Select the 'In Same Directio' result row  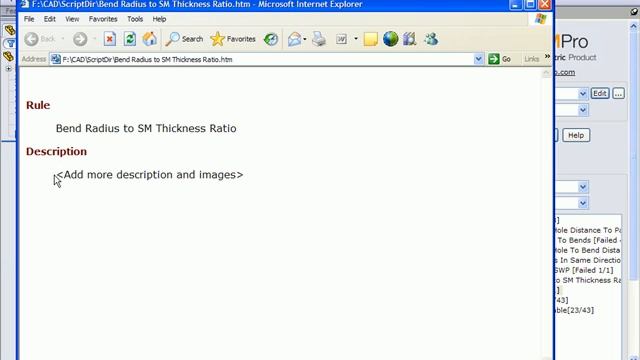pyautogui.click(x=588, y=260)
